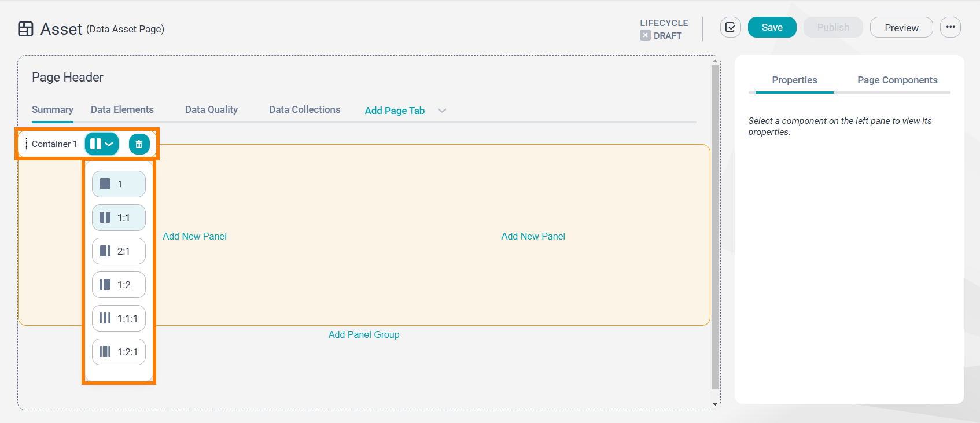Select the 2:1 column layout

pyautogui.click(x=119, y=251)
